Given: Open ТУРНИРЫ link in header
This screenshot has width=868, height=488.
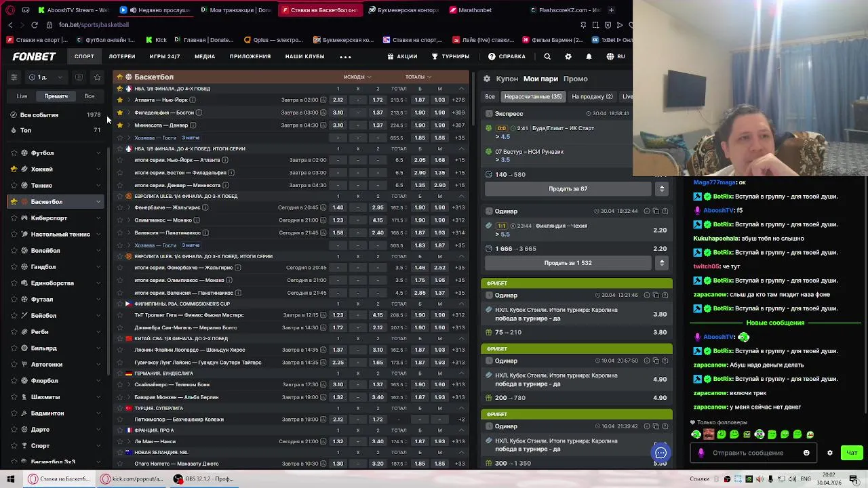Looking at the screenshot, I should pyautogui.click(x=450, y=57).
